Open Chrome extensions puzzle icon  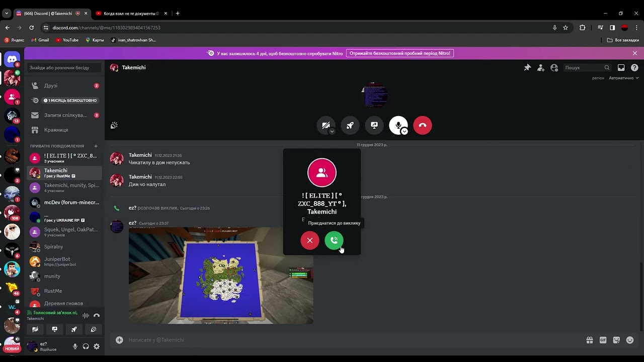(583, 28)
